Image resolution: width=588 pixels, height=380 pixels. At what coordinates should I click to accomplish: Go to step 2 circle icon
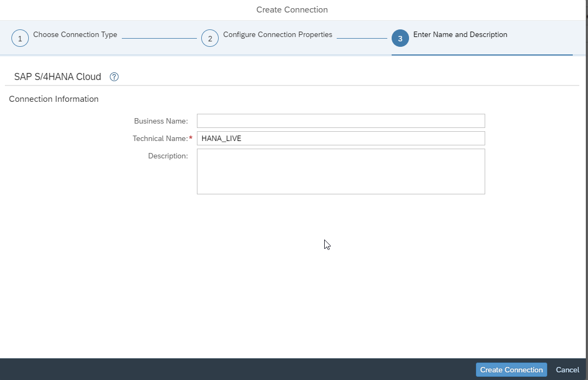coord(210,38)
